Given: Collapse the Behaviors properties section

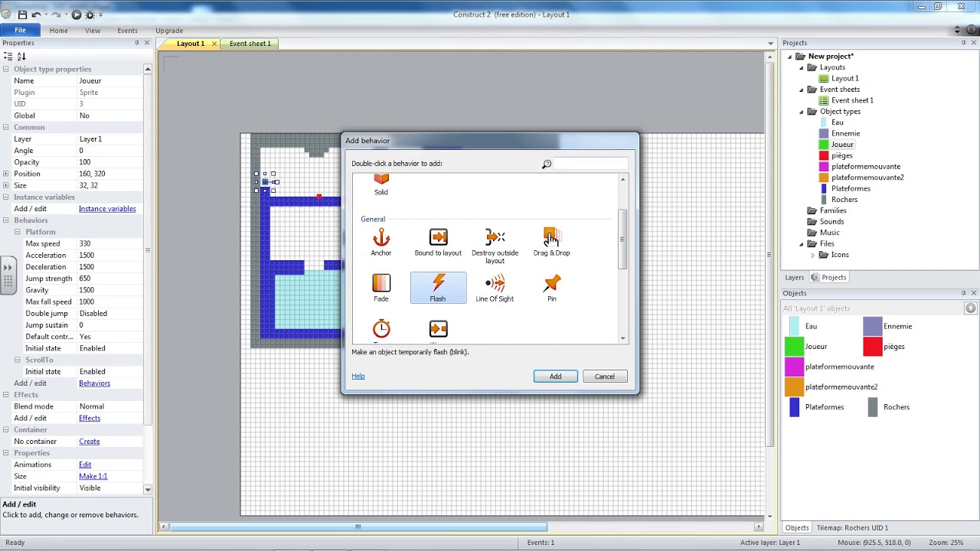Looking at the screenshot, I should tap(6, 220).
